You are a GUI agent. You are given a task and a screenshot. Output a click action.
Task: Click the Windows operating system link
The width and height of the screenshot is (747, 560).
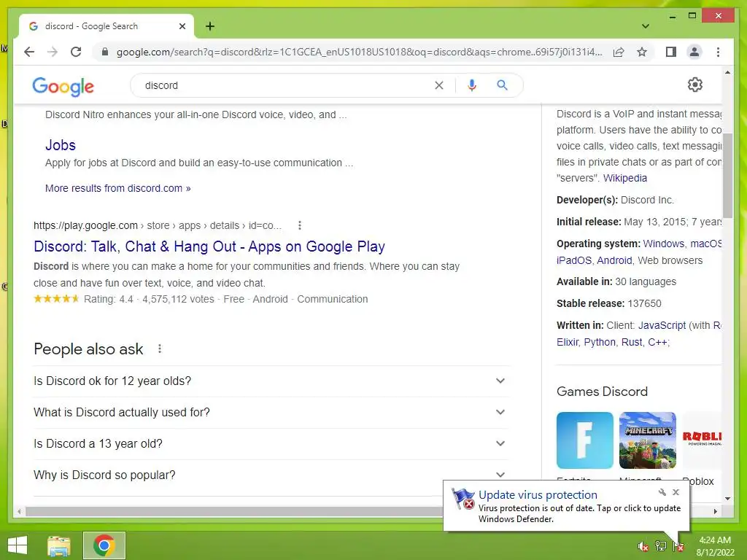(664, 244)
